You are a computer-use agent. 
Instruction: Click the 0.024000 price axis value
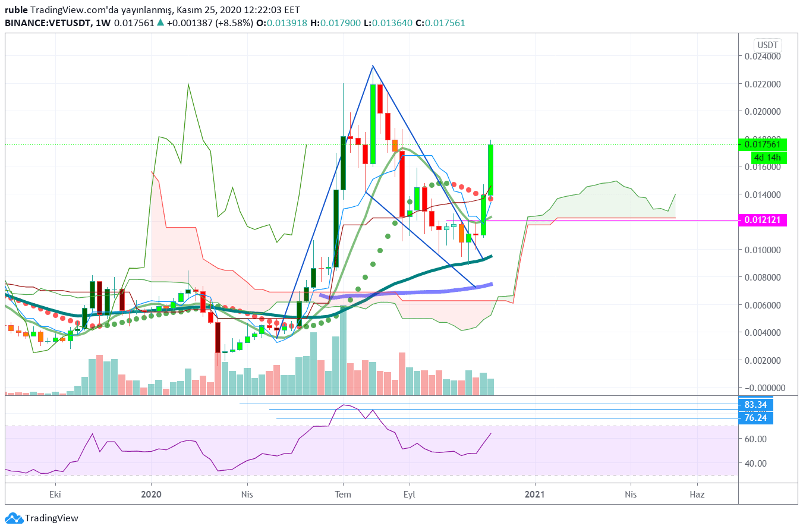pos(764,56)
